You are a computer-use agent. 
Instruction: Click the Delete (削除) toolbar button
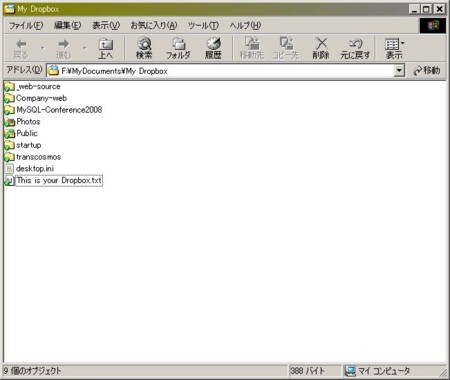[321, 49]
